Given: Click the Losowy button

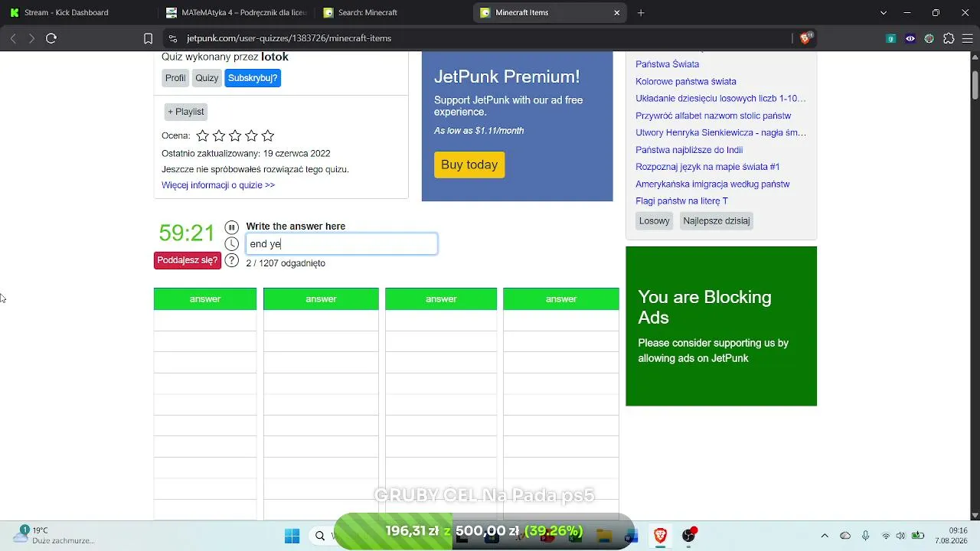Looking at the screenshot, I should point(655,220).
